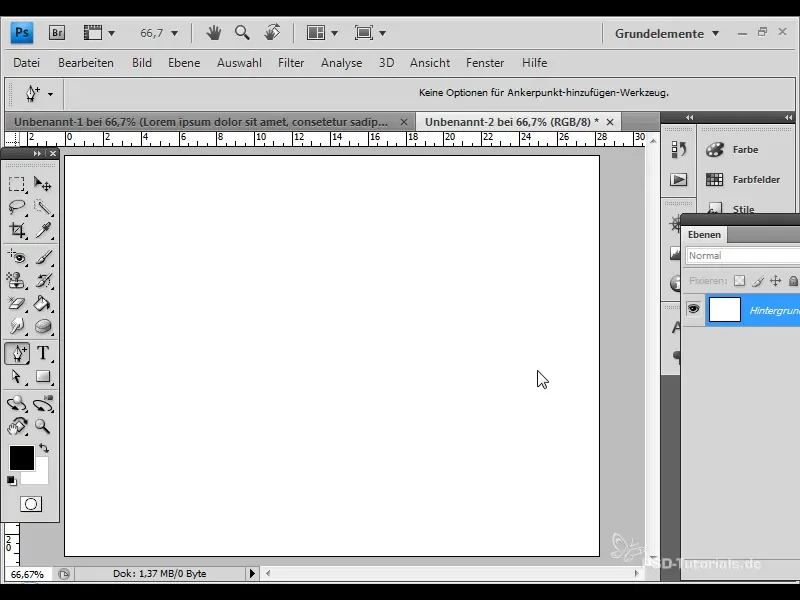The image size is (800, 600).
Task: Open the Ebene menu
Action: 184,63
